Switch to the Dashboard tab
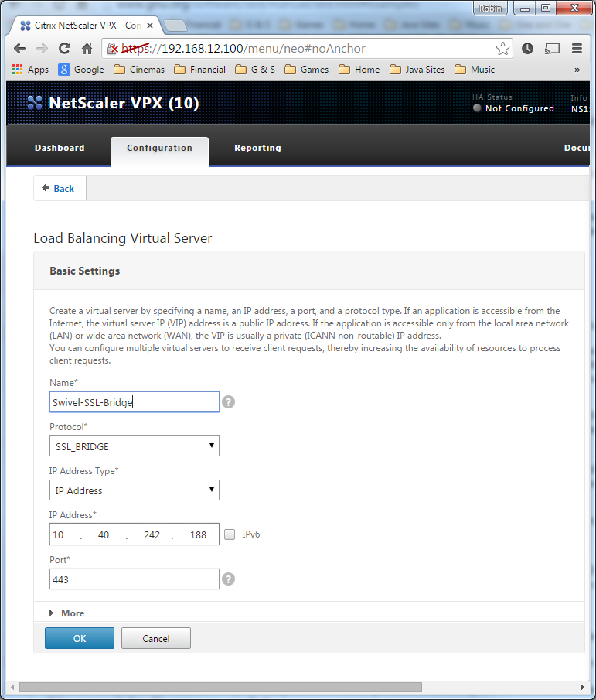596x700 pixels. [x=60, y=148]
